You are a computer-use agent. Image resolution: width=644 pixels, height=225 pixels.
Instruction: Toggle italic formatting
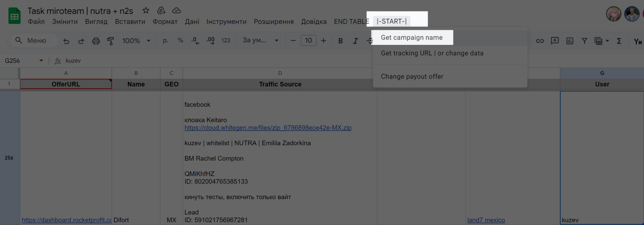point(355,41)
